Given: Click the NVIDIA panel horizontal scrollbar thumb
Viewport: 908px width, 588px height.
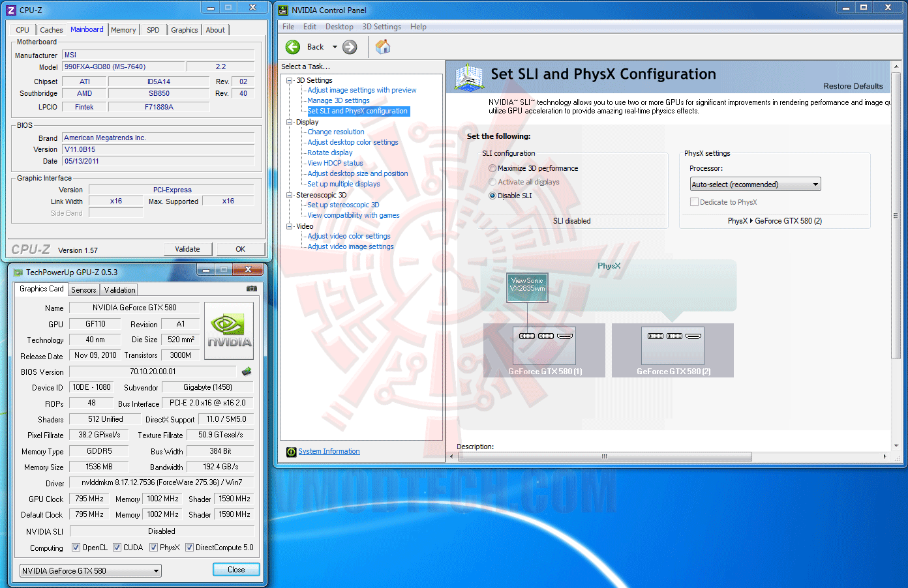Looking at the screenshot, I should [x=605, y=456].
